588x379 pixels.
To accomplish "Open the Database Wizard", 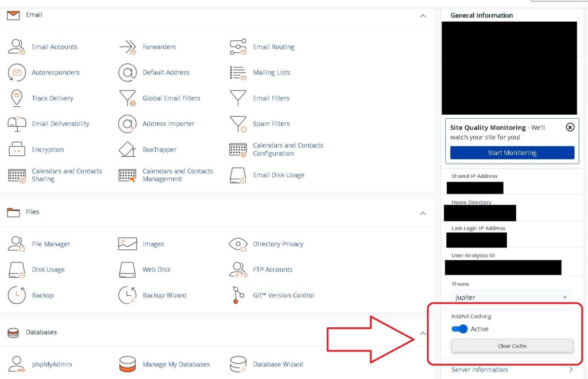I will 277,364.
